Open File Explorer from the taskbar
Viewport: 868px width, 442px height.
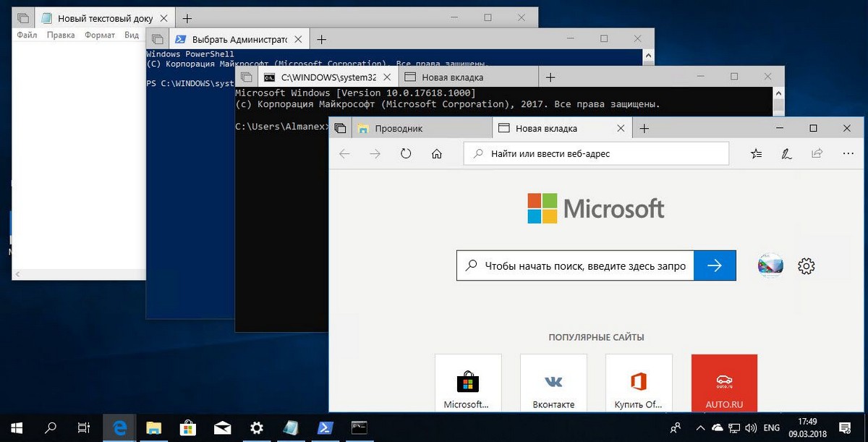[153, 428]
